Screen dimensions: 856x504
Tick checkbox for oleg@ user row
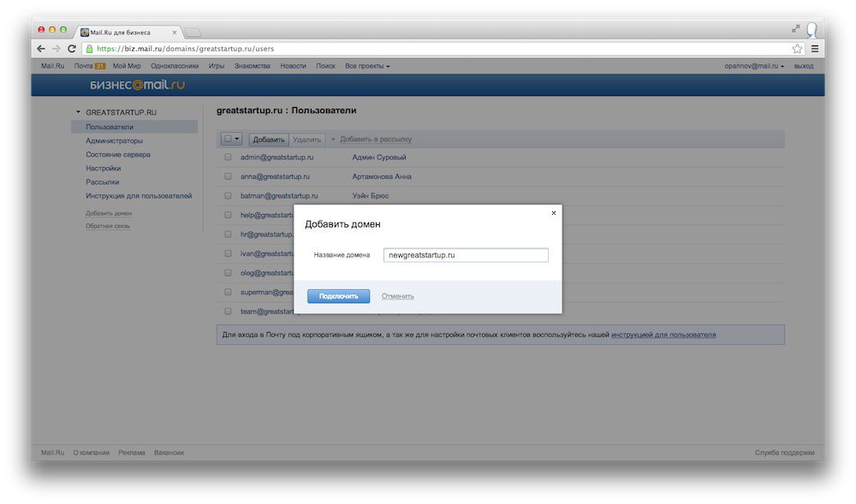[229, 273]
